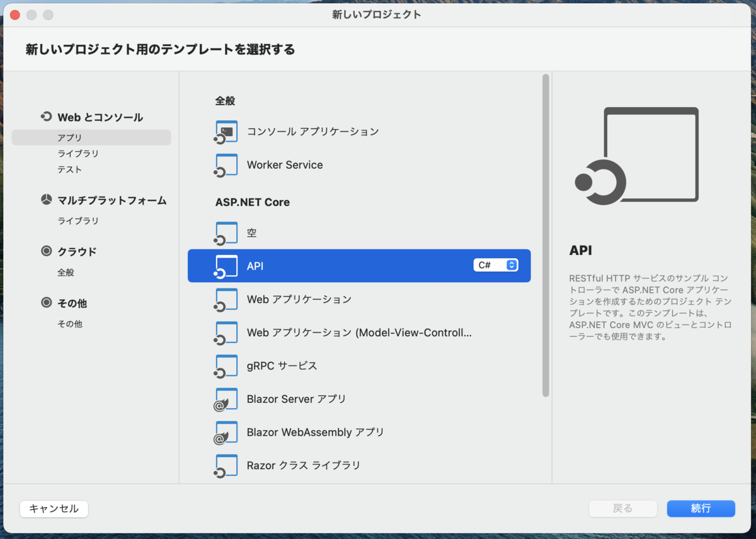
Task: Click the 全般 section header in list
Action: [x=225, y=101]
